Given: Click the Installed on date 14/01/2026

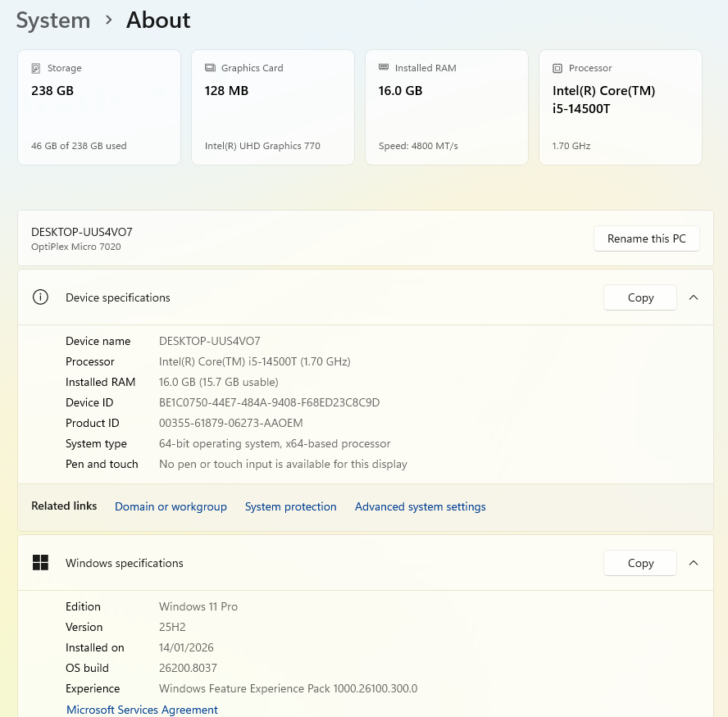Looking at the screenshot, I should (x=186, y=647).
